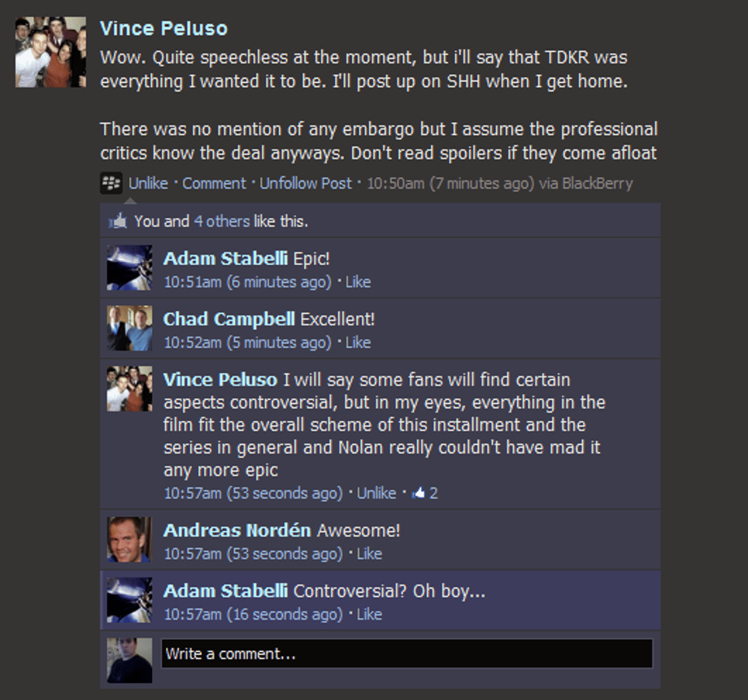This screenshot has width=748, height=700.
Task: Unlike Vince Peluso's comment
Action: pyautogui.click(x=376, y=493)
